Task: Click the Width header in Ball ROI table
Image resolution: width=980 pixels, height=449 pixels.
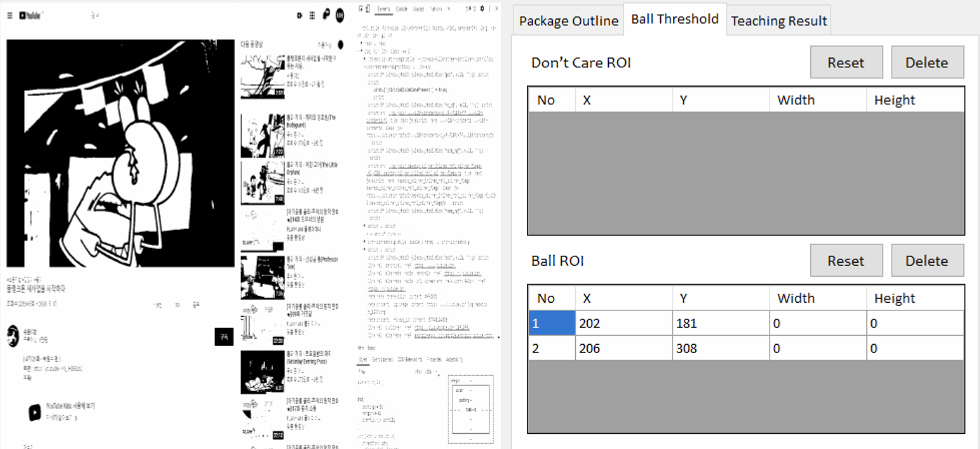Action: pyautogui.click(x=818, y=298)
